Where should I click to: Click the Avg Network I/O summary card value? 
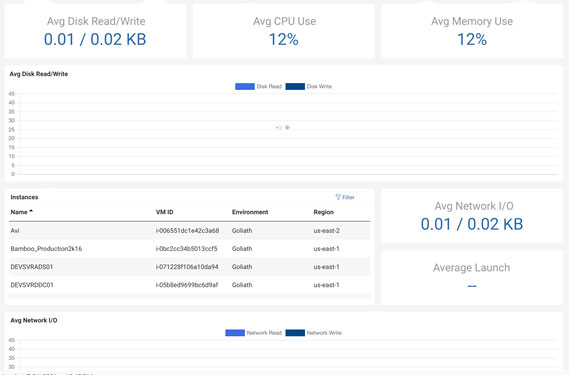coord(472,224)
